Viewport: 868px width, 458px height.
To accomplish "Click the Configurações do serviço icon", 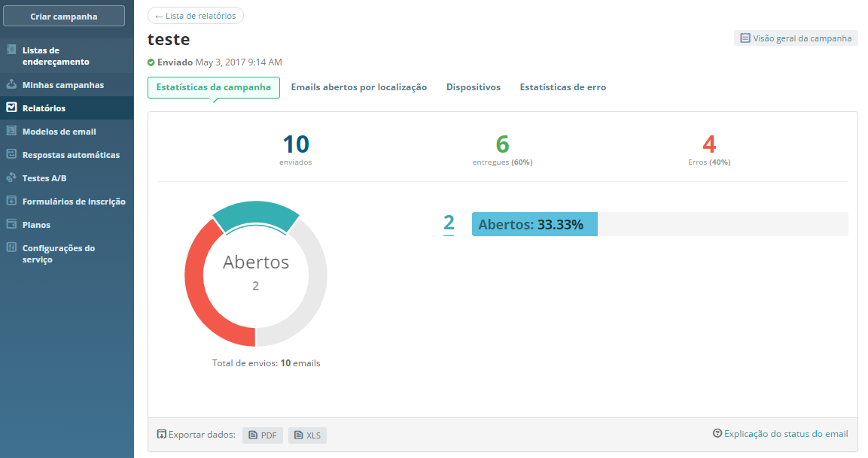I will (x=11, y=247).
